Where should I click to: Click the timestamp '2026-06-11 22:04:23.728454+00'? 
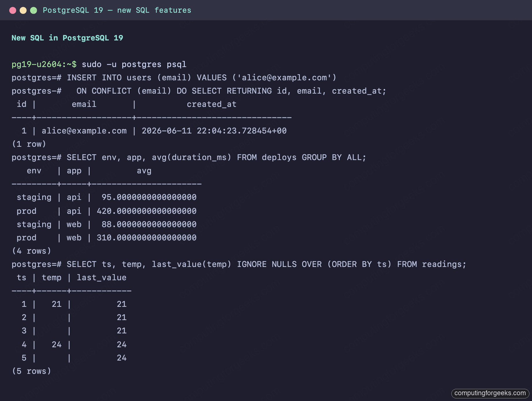(x=214, y=131)
